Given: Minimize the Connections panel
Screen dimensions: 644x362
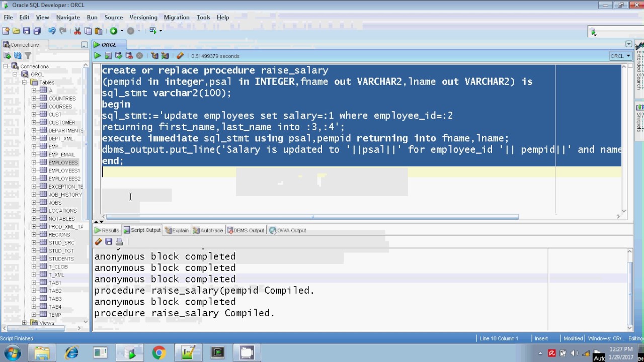Looking at the screenshot, I should 84,45.
